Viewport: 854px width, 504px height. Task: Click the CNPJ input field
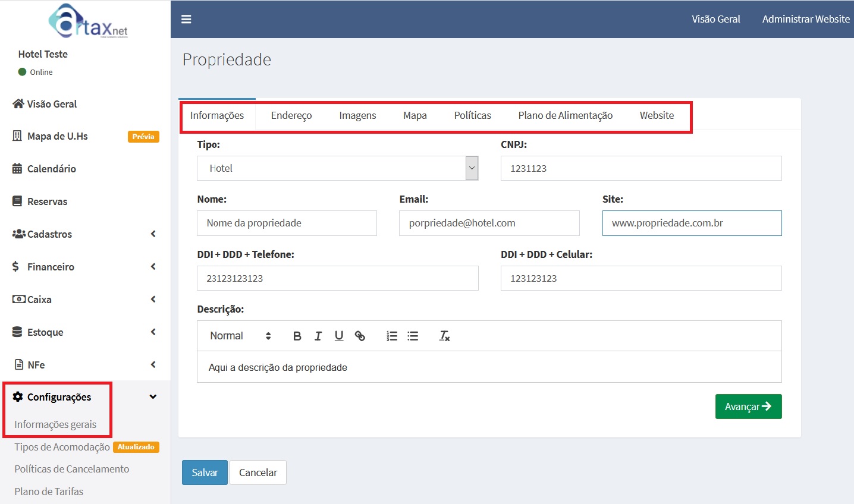[641, 168]
